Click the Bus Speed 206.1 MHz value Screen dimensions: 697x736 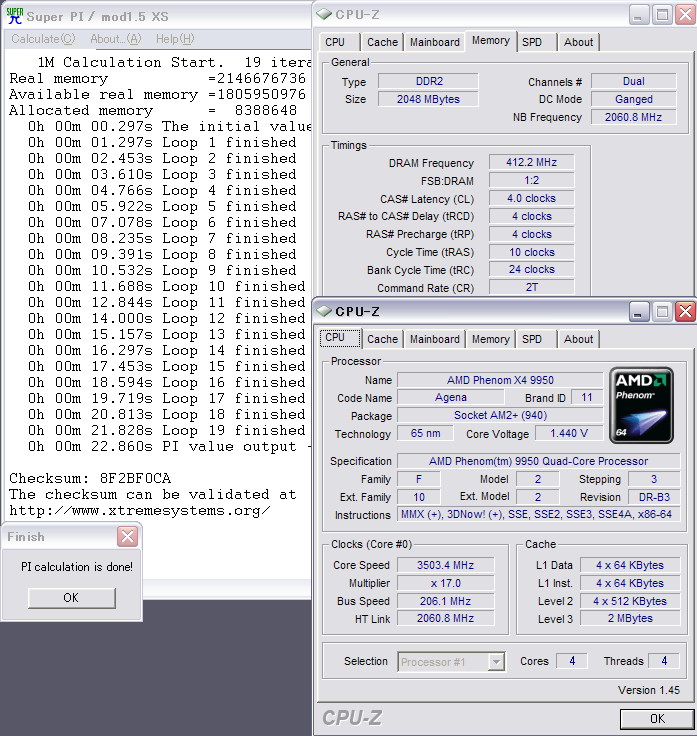[445, 601]
